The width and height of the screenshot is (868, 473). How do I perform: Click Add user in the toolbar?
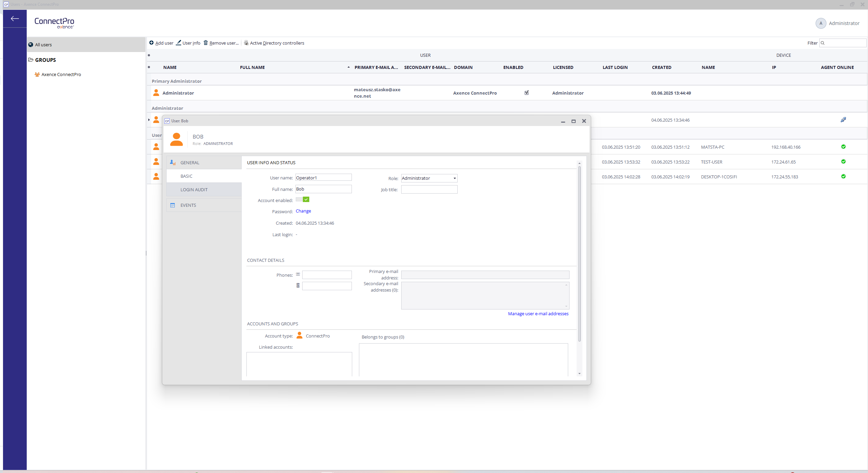(x=161, y=43)
